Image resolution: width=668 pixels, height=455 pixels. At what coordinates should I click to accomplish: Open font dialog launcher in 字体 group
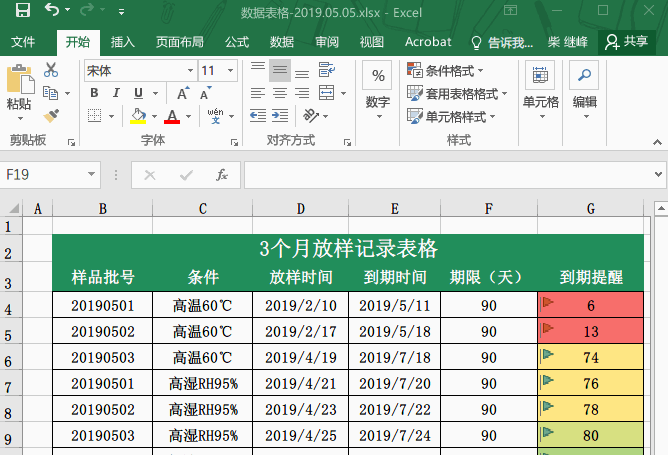(x=234, y=143)
